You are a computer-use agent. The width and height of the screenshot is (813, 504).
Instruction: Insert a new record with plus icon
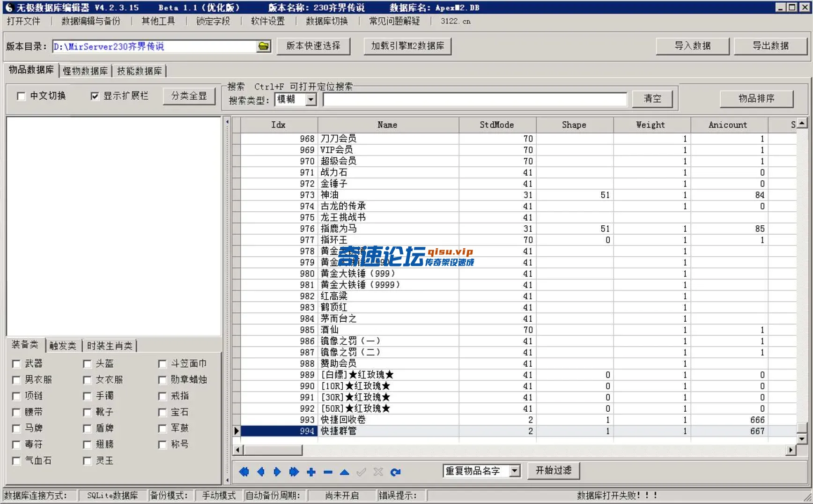(311, 472)
